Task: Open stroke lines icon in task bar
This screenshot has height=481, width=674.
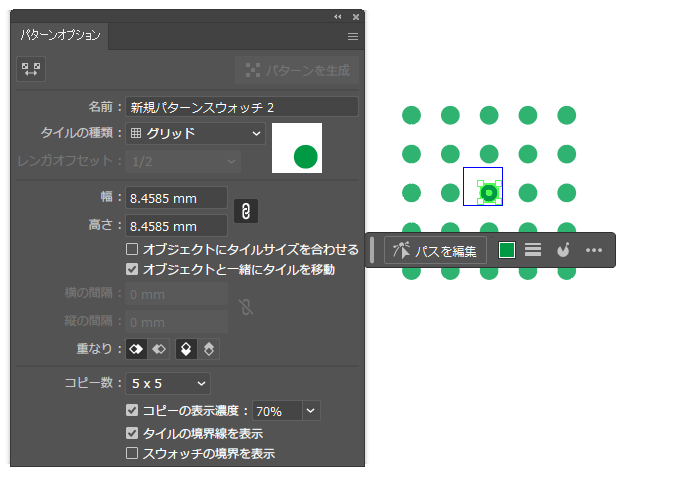Action: [x=533, y=250]
